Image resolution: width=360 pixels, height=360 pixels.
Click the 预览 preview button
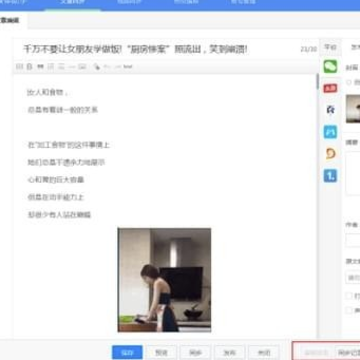pos(161,352)
